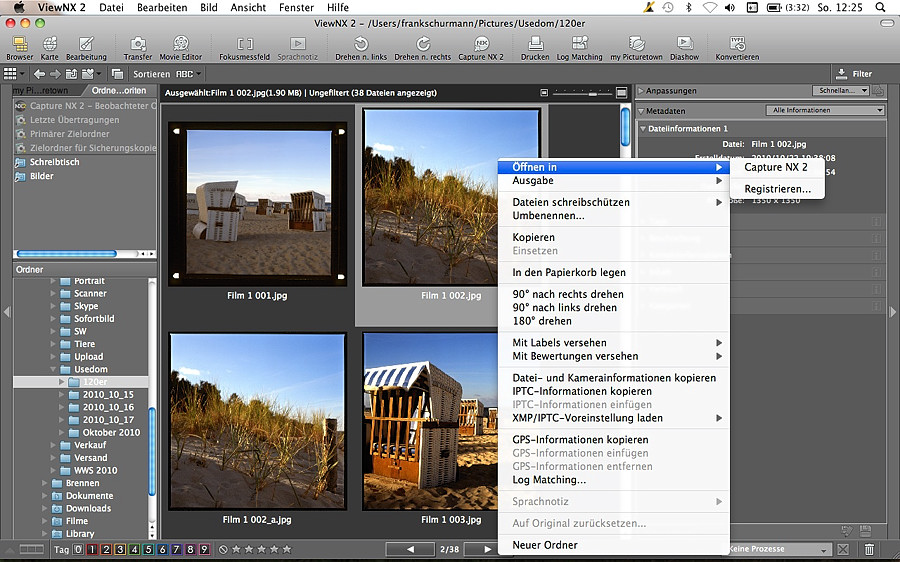The height and width of the screenshot is (562, 900).
Task: Open the Schnellan... dropdown
Action: (841, 91)
